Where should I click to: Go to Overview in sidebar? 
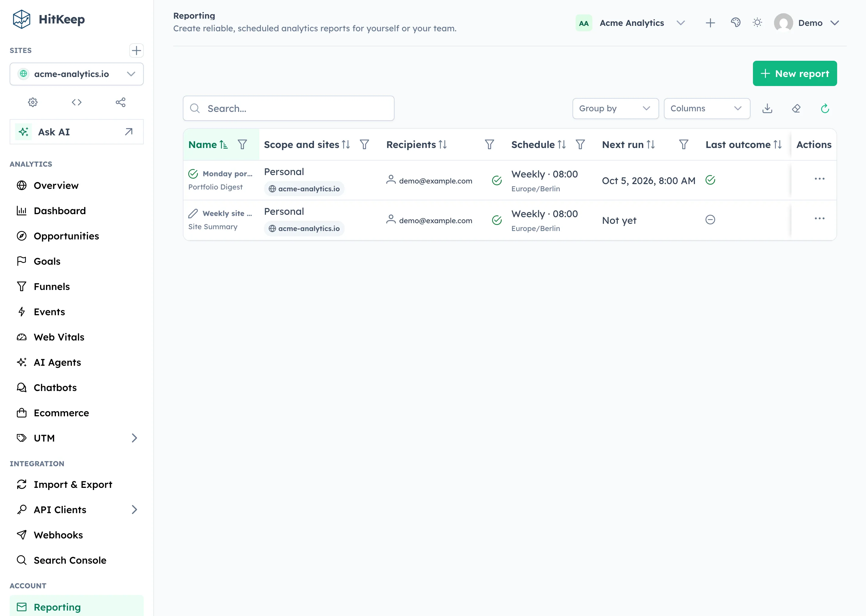(77, 186)
